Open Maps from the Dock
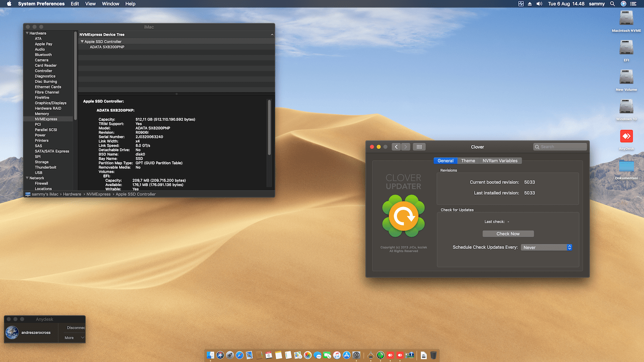Screen dimensions: 644x362 pos(298,355)
